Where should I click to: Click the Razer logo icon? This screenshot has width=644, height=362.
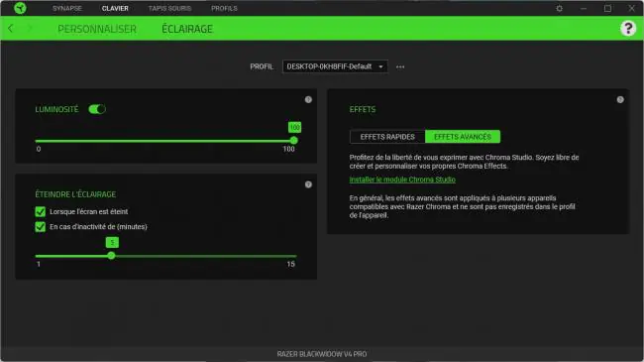20,8
